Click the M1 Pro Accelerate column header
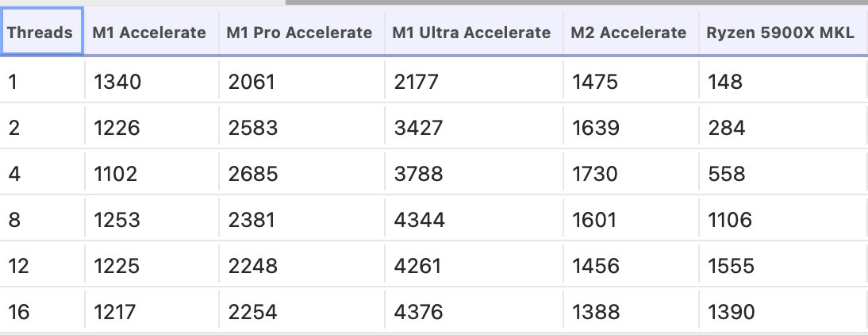Screen dimensions: 868x335 point(301,32)
